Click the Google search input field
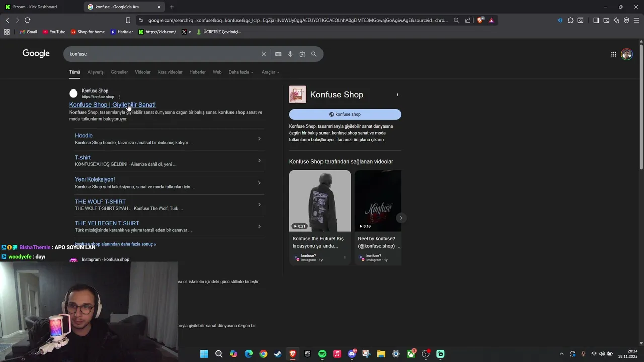Screen dimensions: 644x362 [164, 54]
